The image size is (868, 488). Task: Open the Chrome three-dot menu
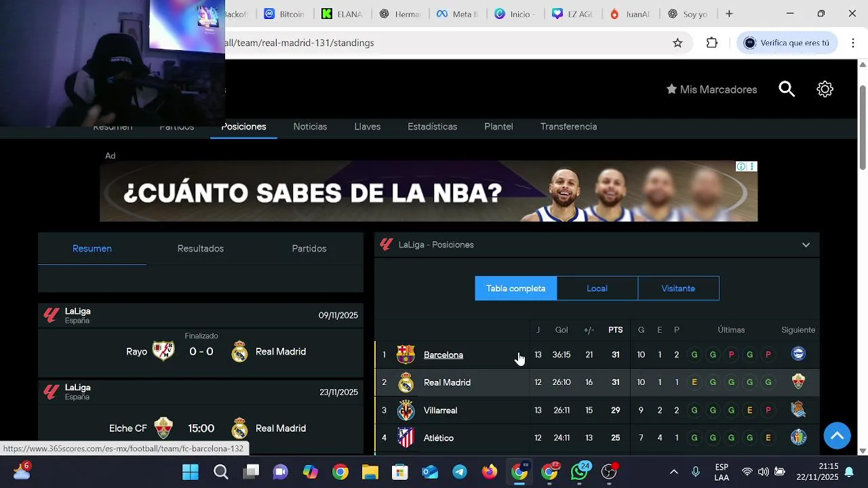click(852, 43)
